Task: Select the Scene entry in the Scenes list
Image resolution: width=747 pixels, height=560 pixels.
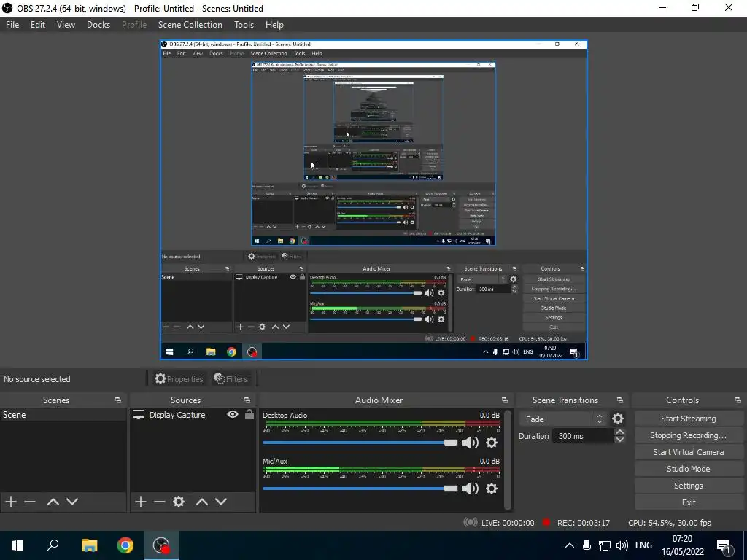Action: pyautogui.click(x=63, y=415)
